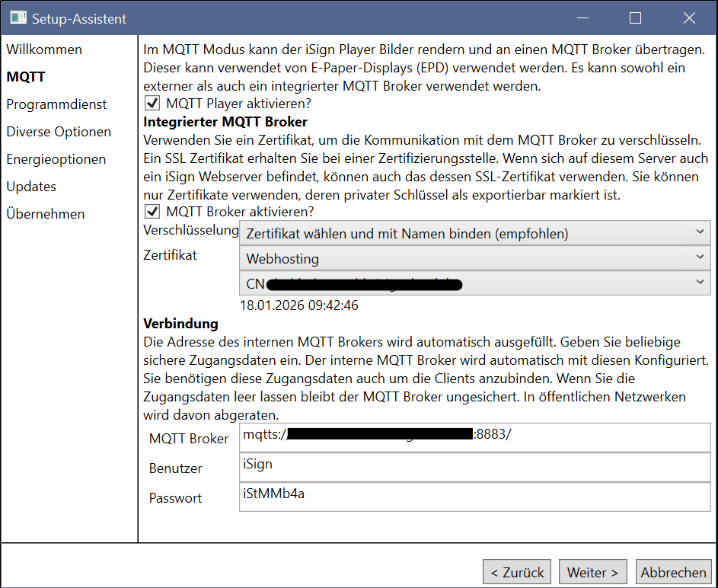Open the Diverse Optionen step
The image size is (718, 588).
pyautogui.click(x=59, y=132)
